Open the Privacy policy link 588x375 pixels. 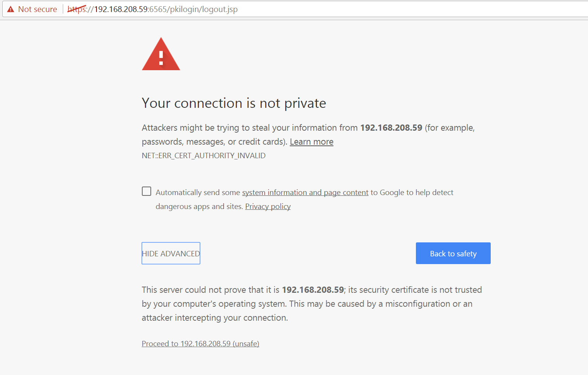pyautogui.click(x=268, y=207)
